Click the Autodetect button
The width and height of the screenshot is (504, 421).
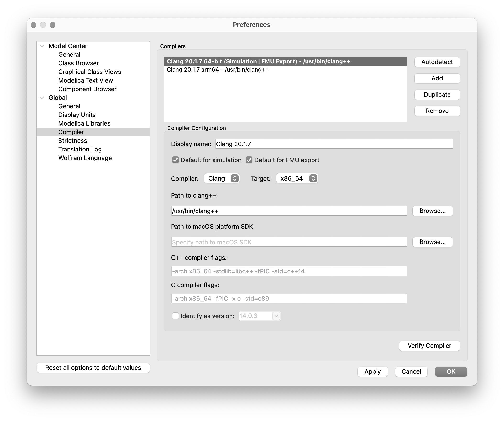point(437,62)
